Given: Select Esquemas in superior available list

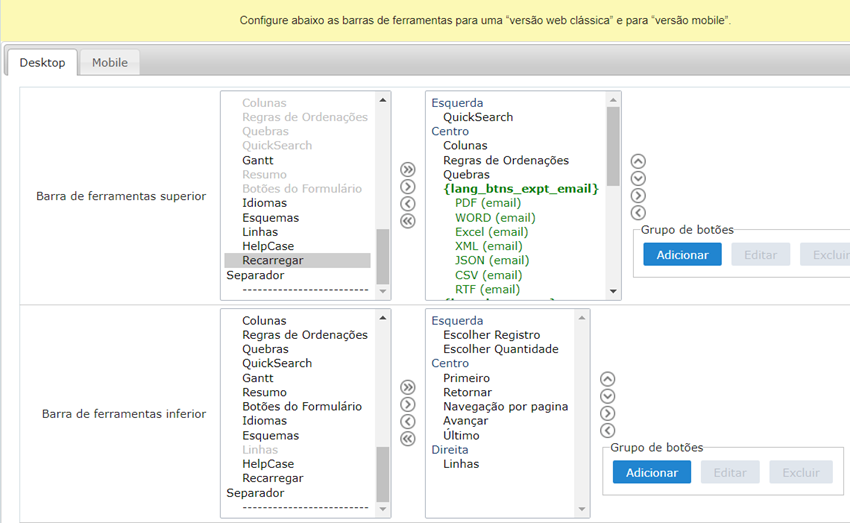Looking at the screenshot, I should coord(271,218).
